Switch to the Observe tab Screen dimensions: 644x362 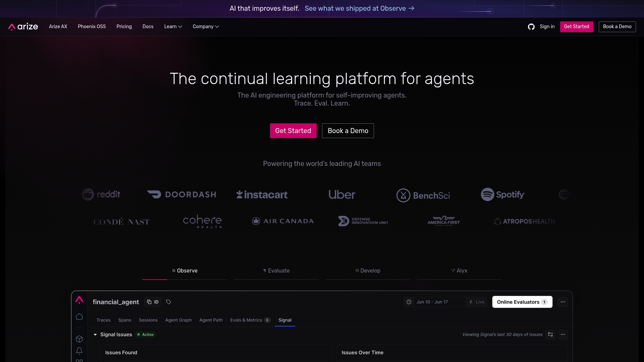coord(184,271)
